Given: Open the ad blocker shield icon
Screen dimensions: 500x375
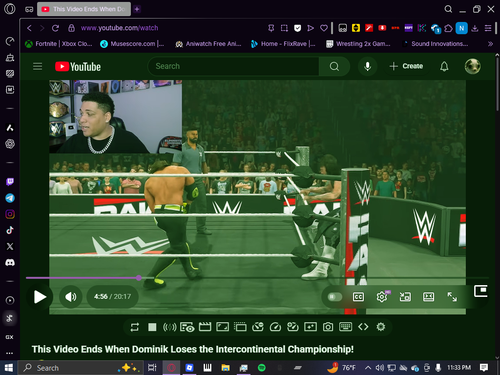Looking at the screenshot, I should tap(297, 28).
